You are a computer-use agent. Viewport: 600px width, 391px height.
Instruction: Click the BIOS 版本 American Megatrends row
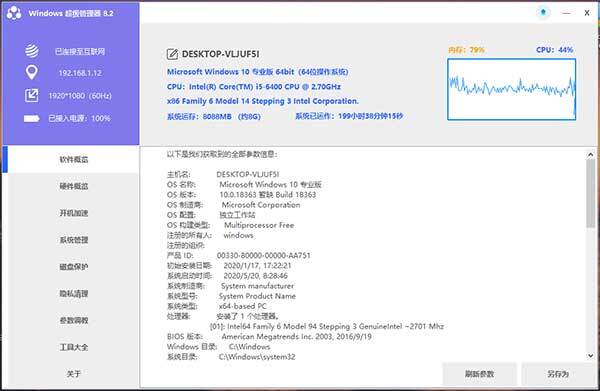click(269, 337)
